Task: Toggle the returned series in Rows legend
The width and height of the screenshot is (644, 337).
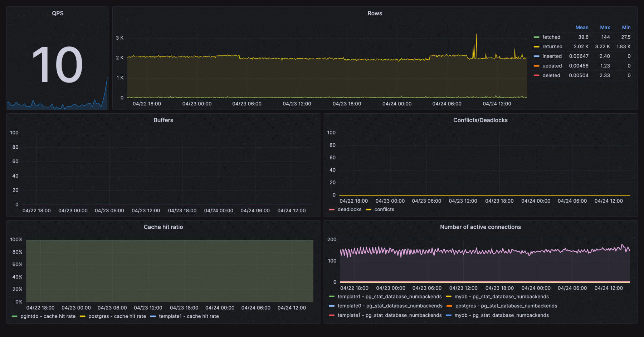Action: pos(552,46)
